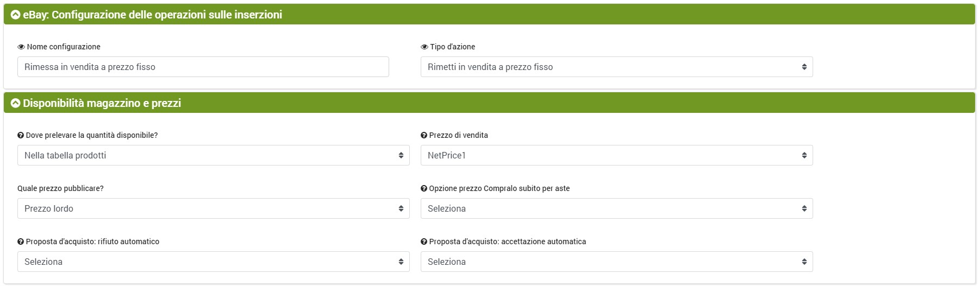Collapse the eBay configurazione section chevron icon
This screenshot has width=980, height=286.
tap(15, 15)
